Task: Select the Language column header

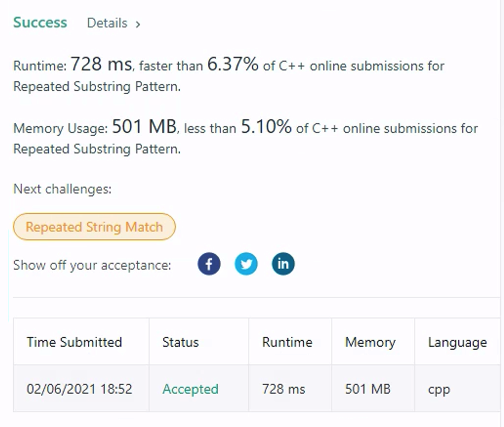Action: (x=458, y=342)
